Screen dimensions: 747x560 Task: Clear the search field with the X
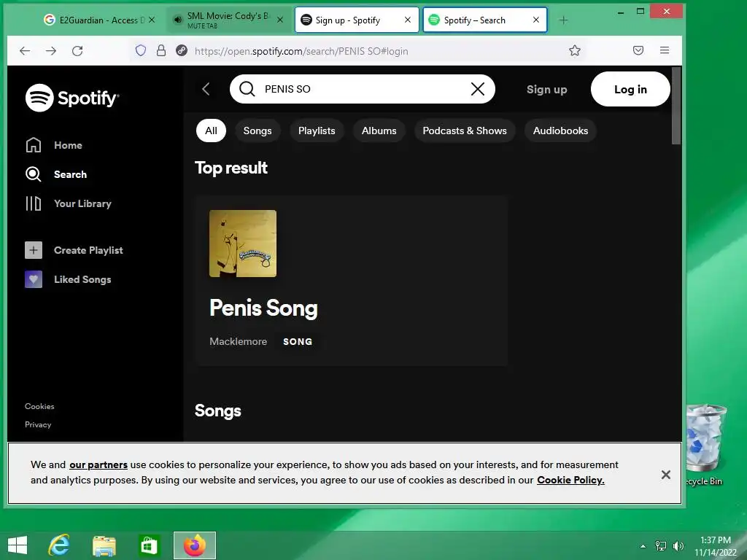point(477,89)
